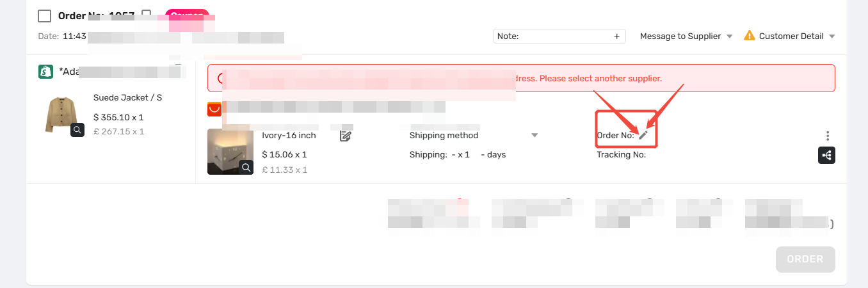
Task: Open the Shipping method dropdown
Action: [x=474, y=135]
